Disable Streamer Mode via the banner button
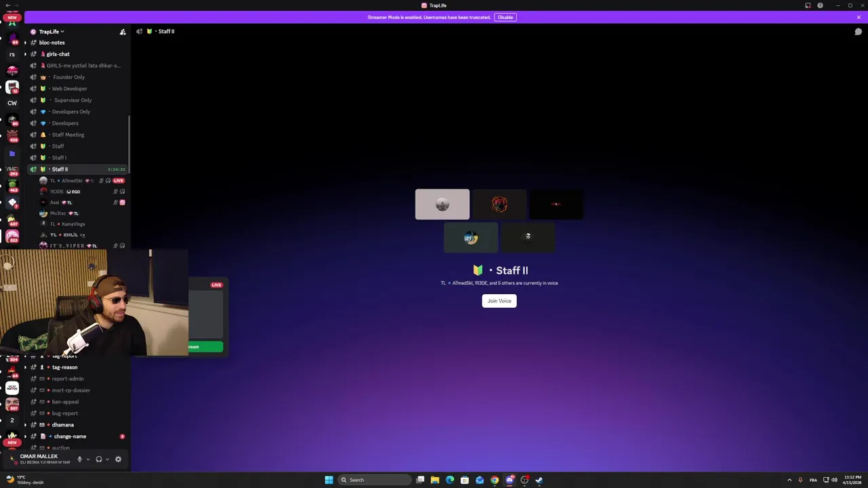Image resolution: width=868 pixels, height=488 pixels. (505, 17)
